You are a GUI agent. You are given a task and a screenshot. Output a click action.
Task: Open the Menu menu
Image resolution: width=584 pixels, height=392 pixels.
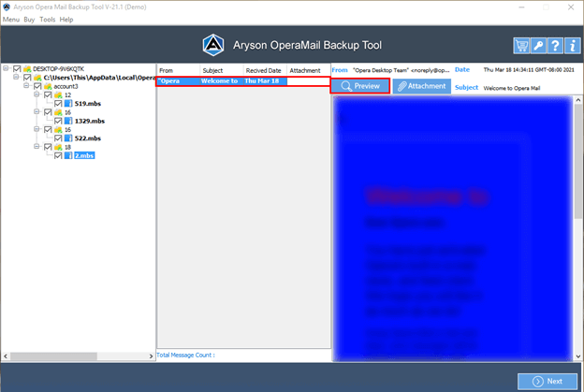click(x=11, y=20)
